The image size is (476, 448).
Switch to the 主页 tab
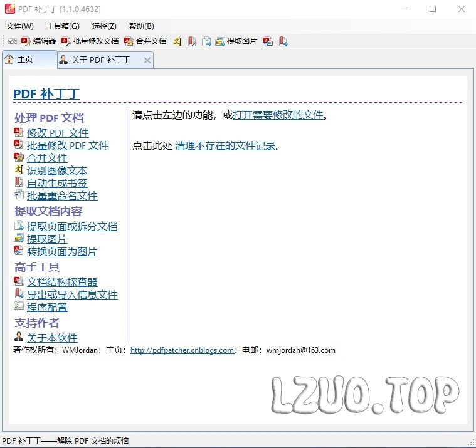[x=29, y=60]
